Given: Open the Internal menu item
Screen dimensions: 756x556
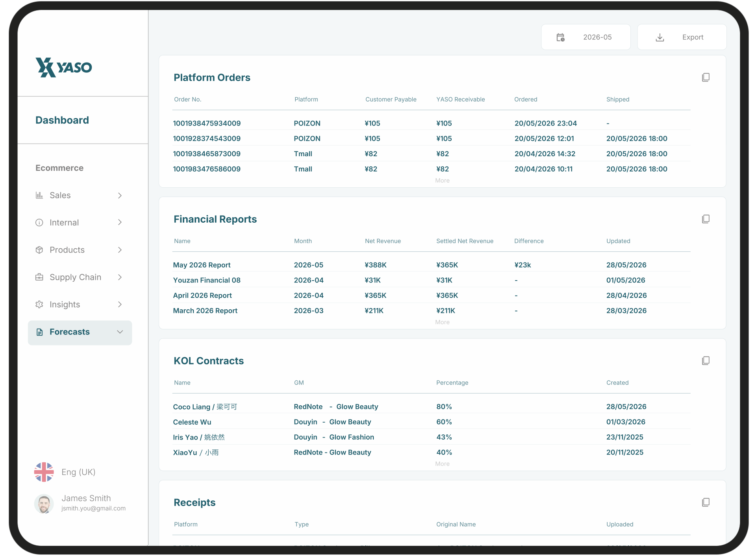Looking at the screenshot, I should [x=80, y=223].
